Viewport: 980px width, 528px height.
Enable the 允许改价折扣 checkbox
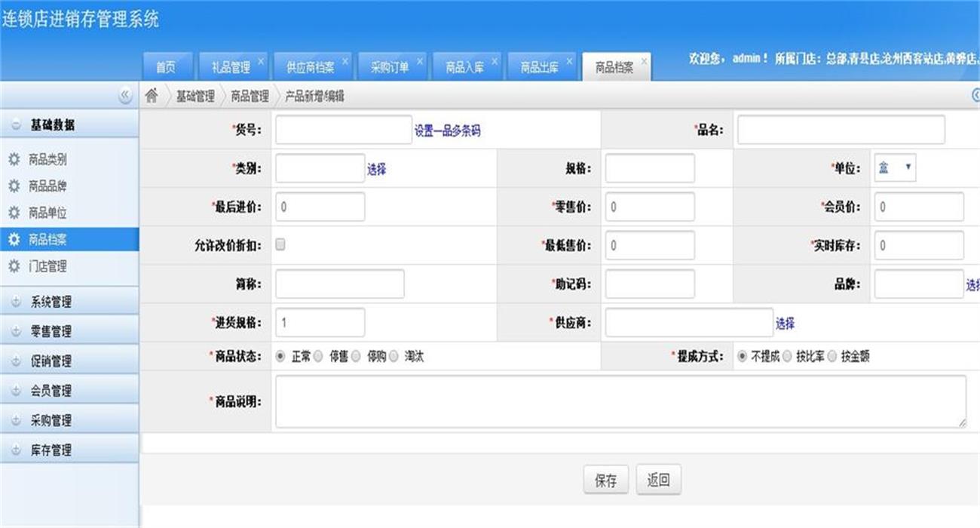coord(280,244)
